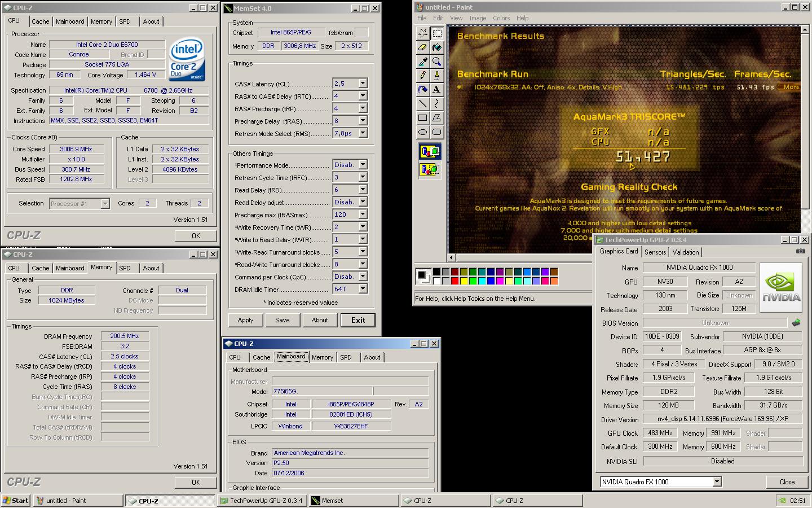Screen dimensions: 812x508
Task: Pick the bright red color swatch in Paint
Action: [454, 281]
